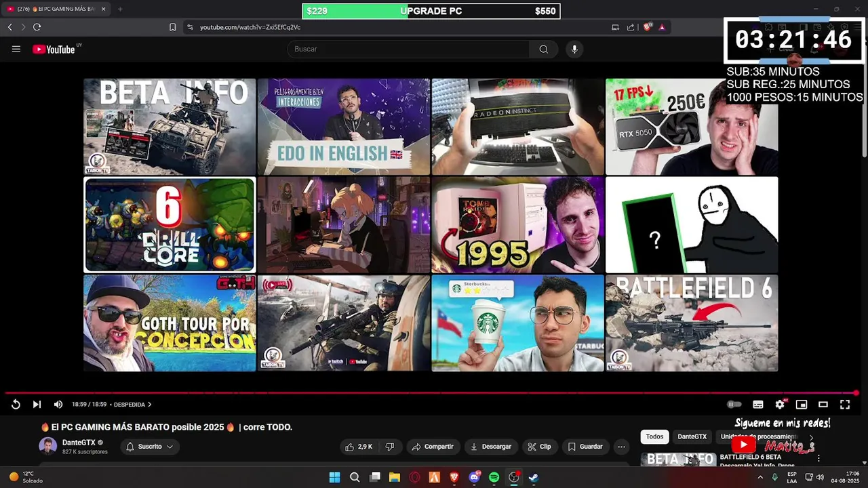
Task: Expand the DESPEDIDA chapter chevron
Action: pos(149,405)
